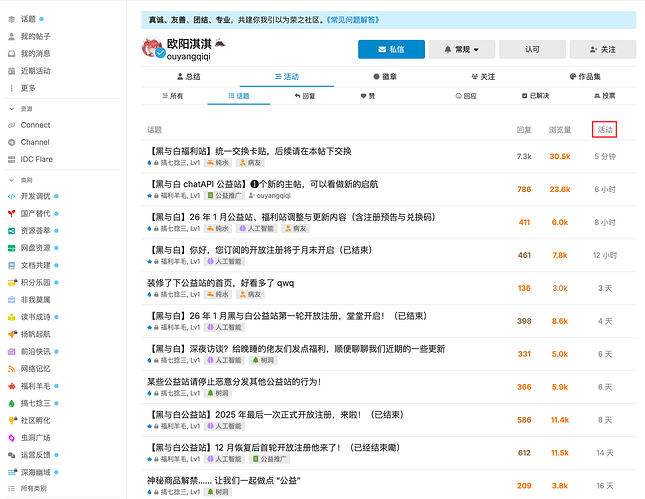Image resolution: width=645 pixels, height=499 pixels.
Task: Open the 网盘资源 category
Action: pyautogui.click(x=35, y=248)
